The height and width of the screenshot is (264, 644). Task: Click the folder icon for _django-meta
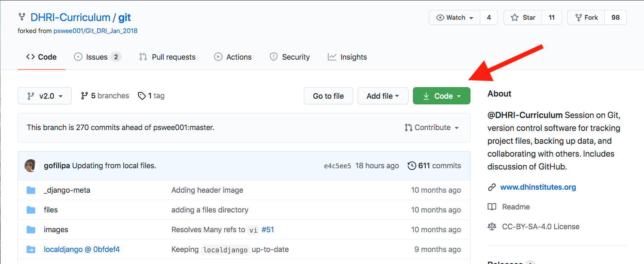pyautogui.click(x=31, y=190)
